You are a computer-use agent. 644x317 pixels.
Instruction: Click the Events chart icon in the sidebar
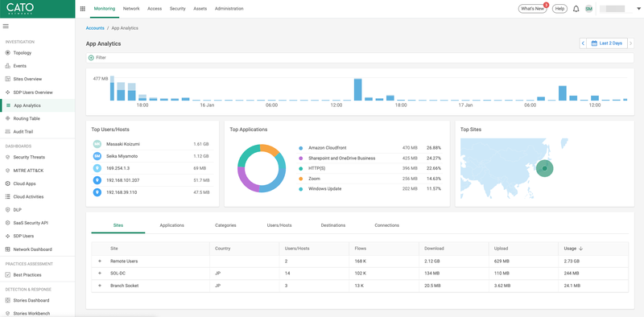click(x=8, y=66)
